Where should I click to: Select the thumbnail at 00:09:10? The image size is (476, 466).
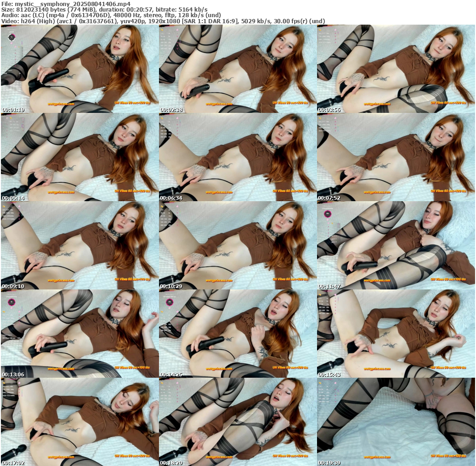point(79,245)
